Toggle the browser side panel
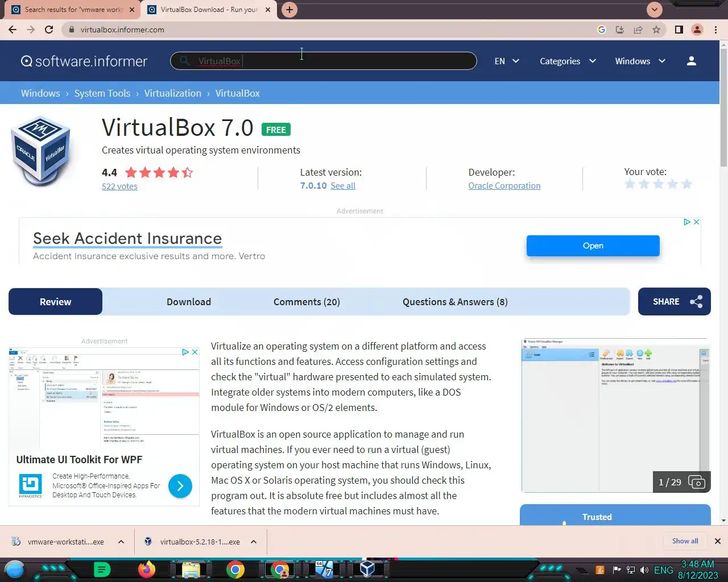Viewport: 728px width, 582px height. 679,30
